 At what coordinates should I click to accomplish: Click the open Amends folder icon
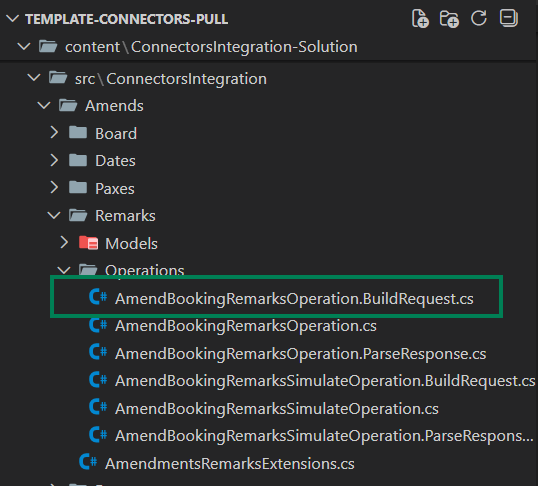point(68,105)
